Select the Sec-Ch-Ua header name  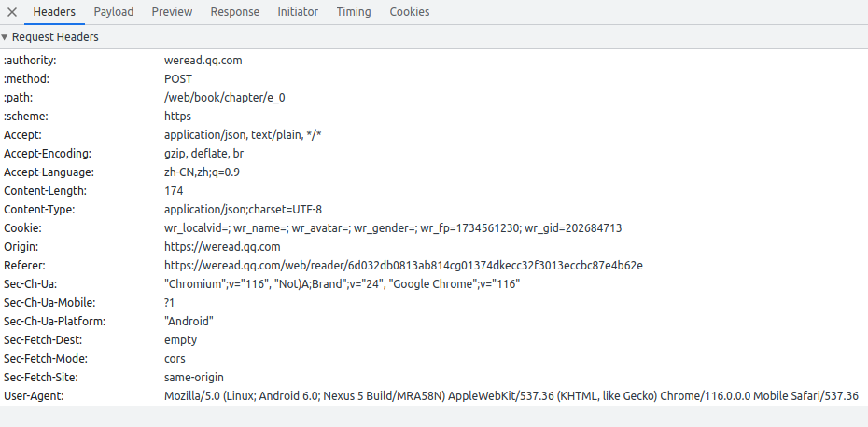(31, 283)
